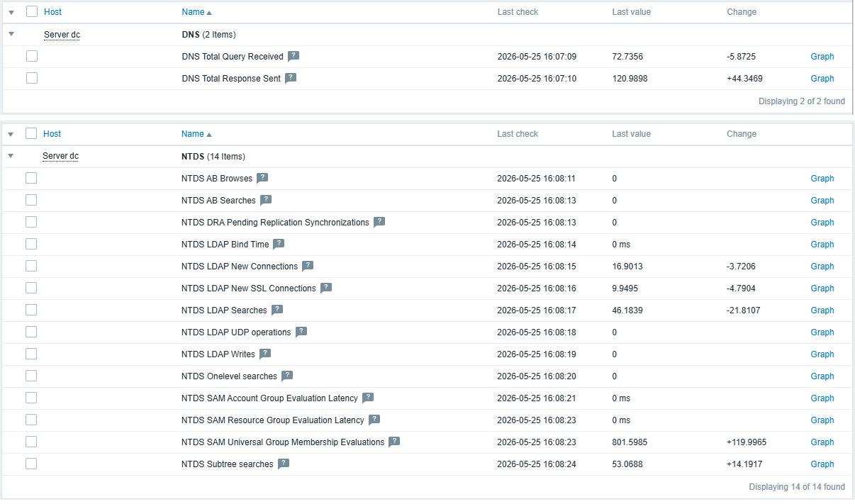Open Graph for NTDS LDAP New SSL Connections
The width and height of the screenshot is (855, 504).
[x=822, y=289]
